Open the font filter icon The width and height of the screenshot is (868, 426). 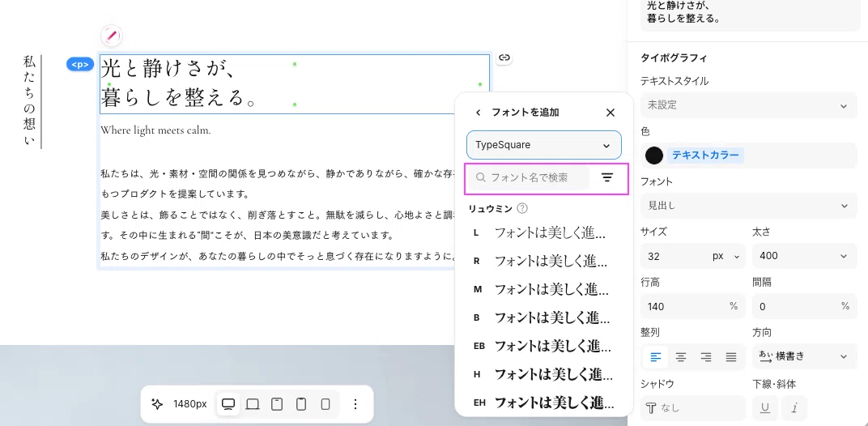607,178
